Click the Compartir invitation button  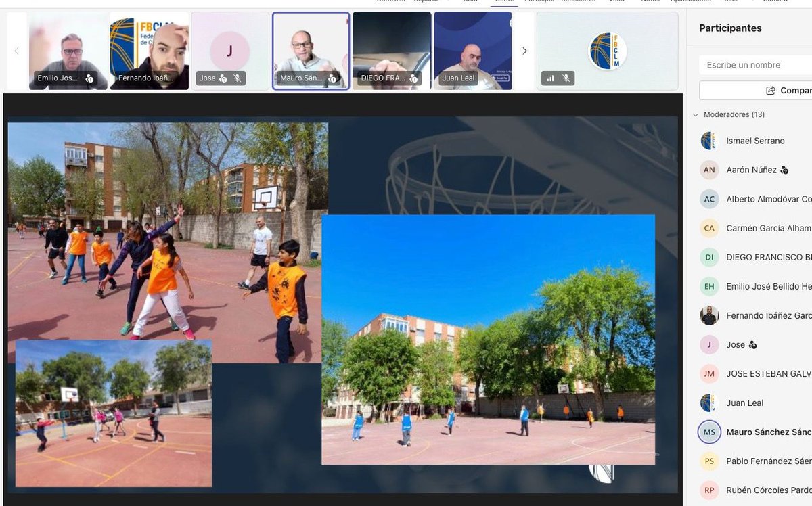(755, 91)
